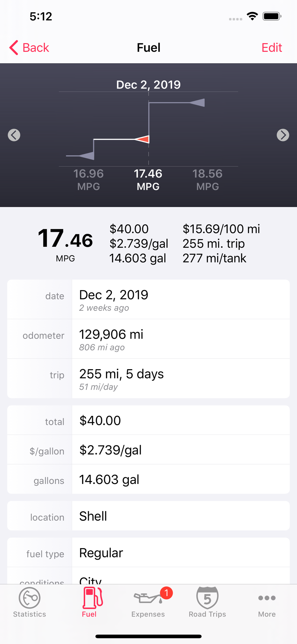The width and height of the screenshot is (297, 644).
Task: Open the Statistics tab
Action: pos(30,602)
